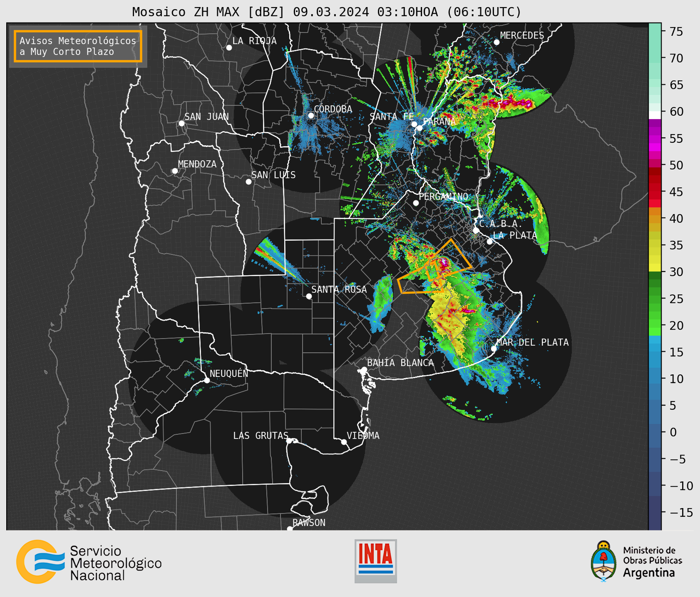Screen dimensions: 700x597
Task: Click the CÓRDOBA city marker dot
Action: (311, 115)
